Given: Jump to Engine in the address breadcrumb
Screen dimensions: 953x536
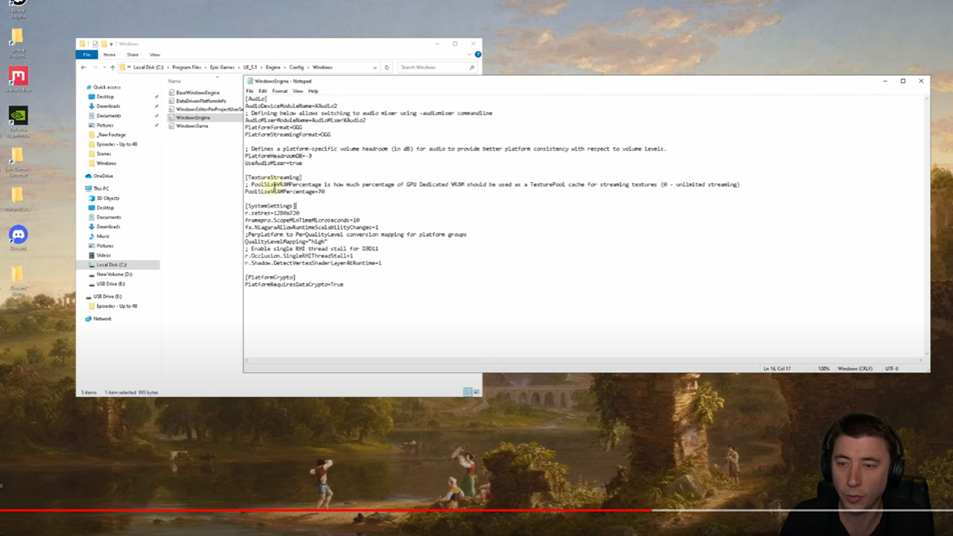Looking at the screenshot, I should point(273,67).
